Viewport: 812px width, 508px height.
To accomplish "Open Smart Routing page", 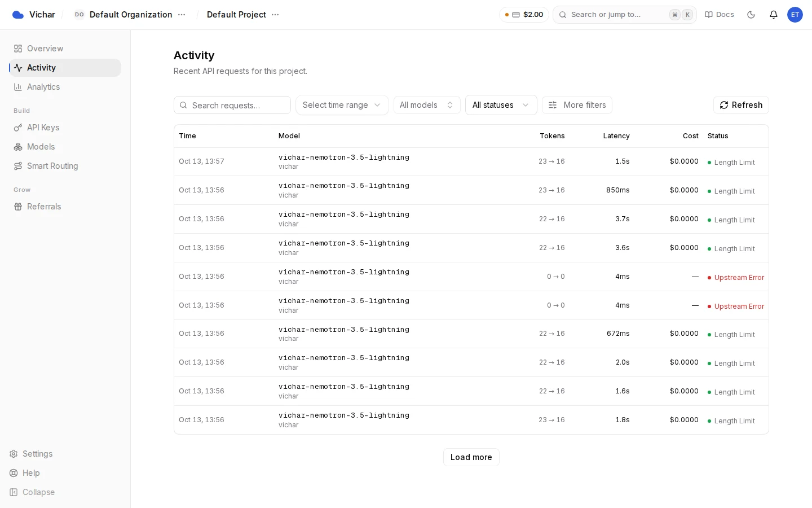I will [65, 166].
